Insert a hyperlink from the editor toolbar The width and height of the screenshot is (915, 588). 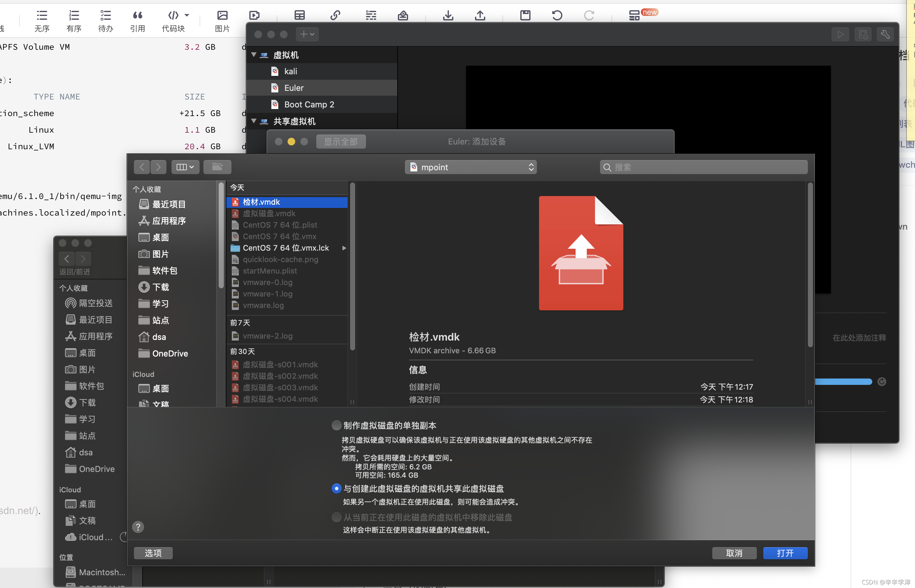click(x=335, y=15)
